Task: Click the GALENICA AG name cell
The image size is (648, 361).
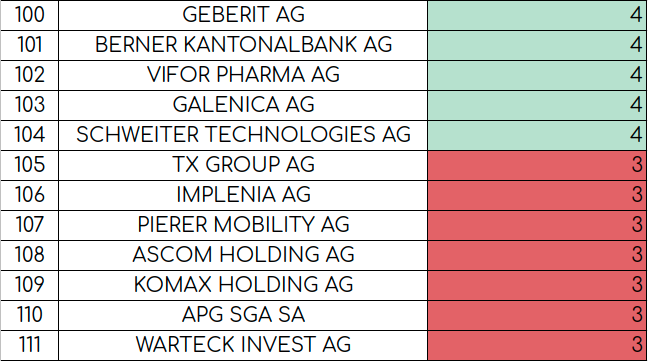Action: click(x=243, y=105)
